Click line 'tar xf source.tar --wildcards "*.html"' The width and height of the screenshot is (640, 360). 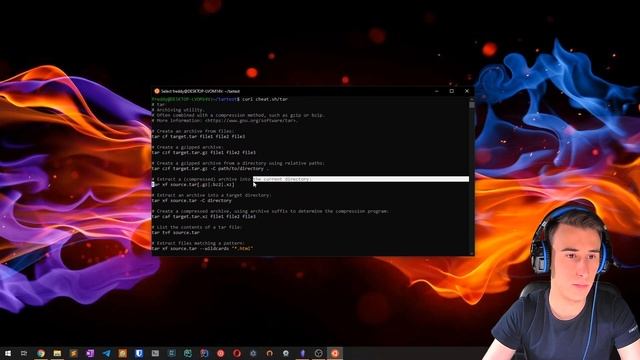[x=202, y=249]
